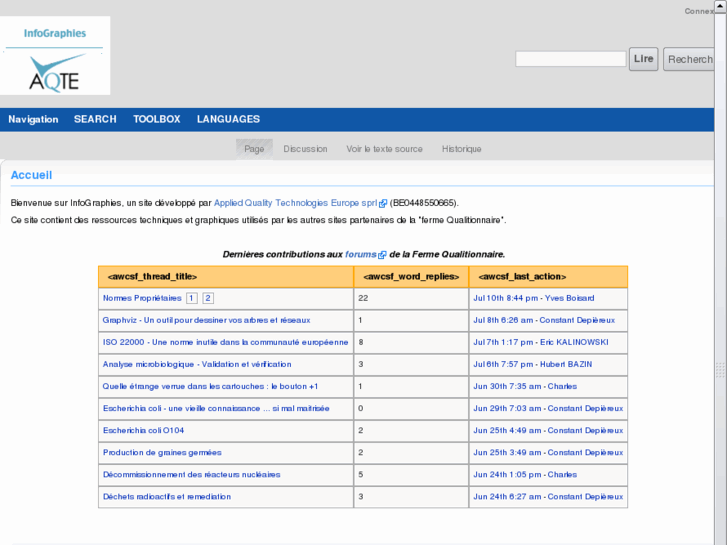Switch to the Discussion tab

[x=305, y=149]
